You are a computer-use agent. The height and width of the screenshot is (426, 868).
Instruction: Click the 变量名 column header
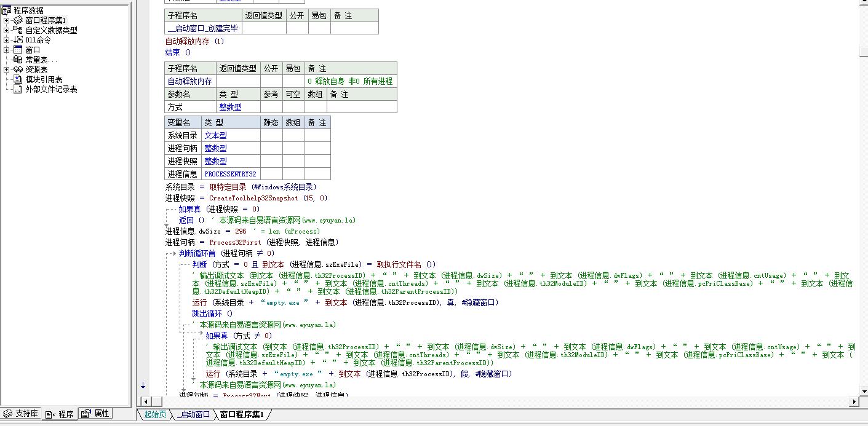coord(183,122)
